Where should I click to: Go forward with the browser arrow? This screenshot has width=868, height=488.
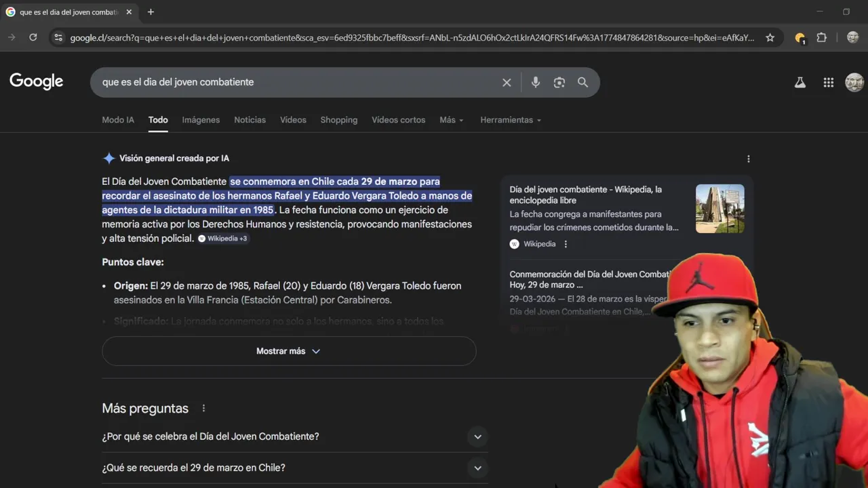click(12, 37)
